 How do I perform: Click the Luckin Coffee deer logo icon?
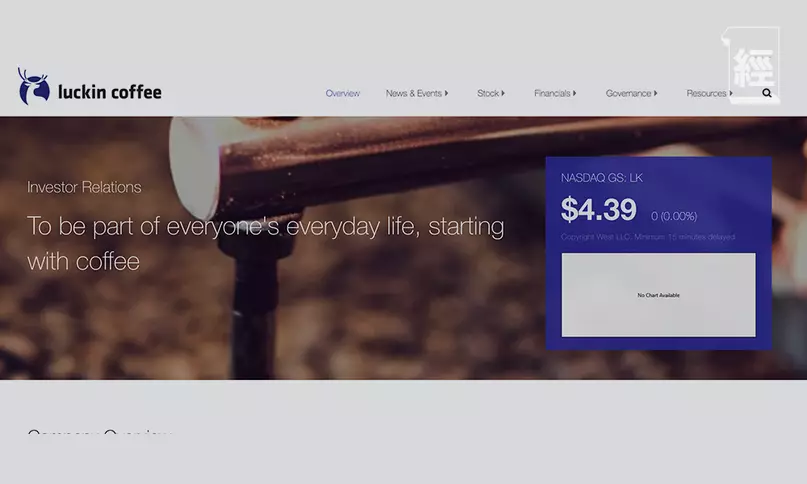click(33, 86)
